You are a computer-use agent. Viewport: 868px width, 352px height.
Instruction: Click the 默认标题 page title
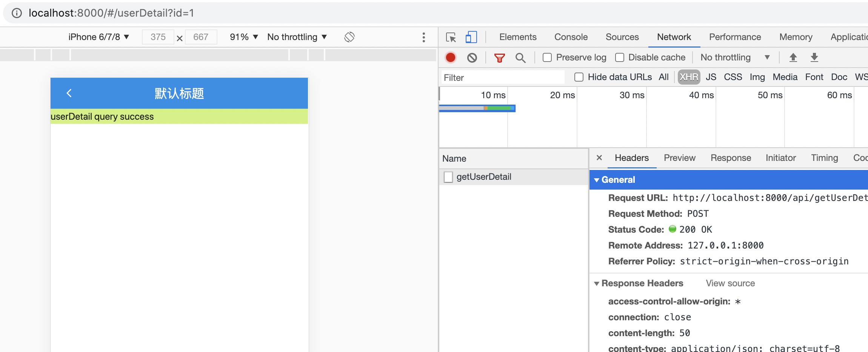pyautogui.click(x=179, y=93)
